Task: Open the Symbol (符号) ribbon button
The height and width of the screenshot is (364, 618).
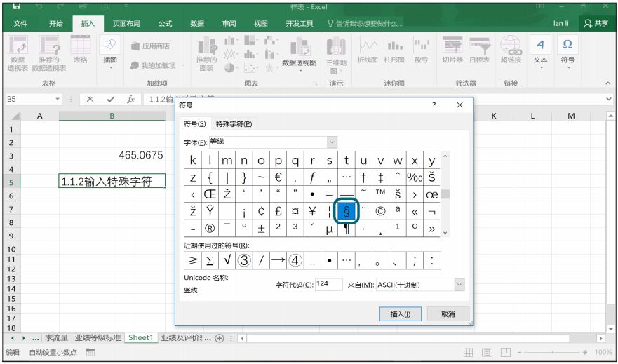Action: click(567, 52)
